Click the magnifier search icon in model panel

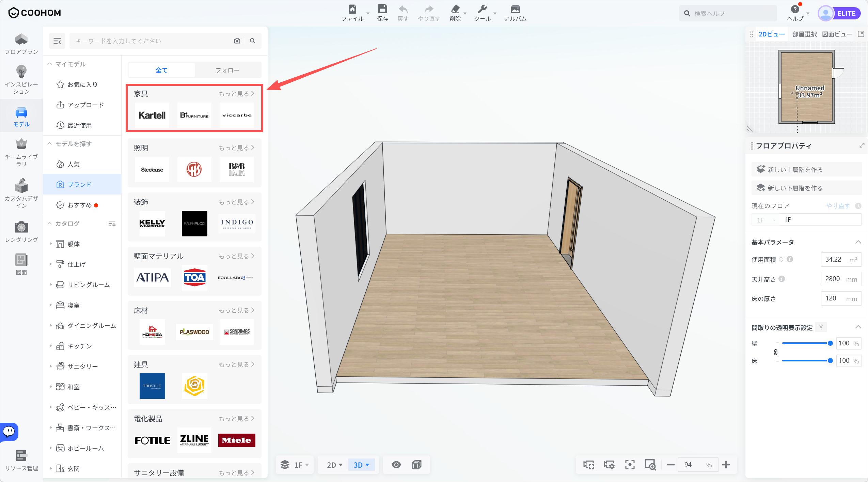pyautogui.click(x=253, y=41)
